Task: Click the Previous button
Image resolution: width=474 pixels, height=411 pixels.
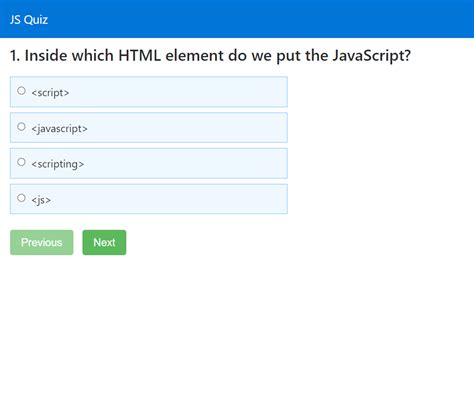Action: click(42, 242)
